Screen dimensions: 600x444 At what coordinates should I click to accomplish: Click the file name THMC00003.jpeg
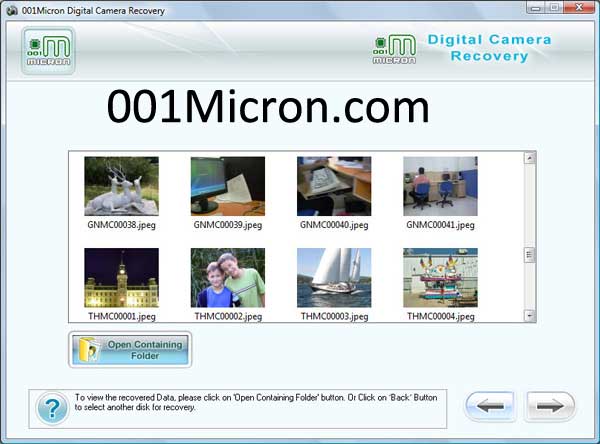pyautogui.click(x=334, y=317)
